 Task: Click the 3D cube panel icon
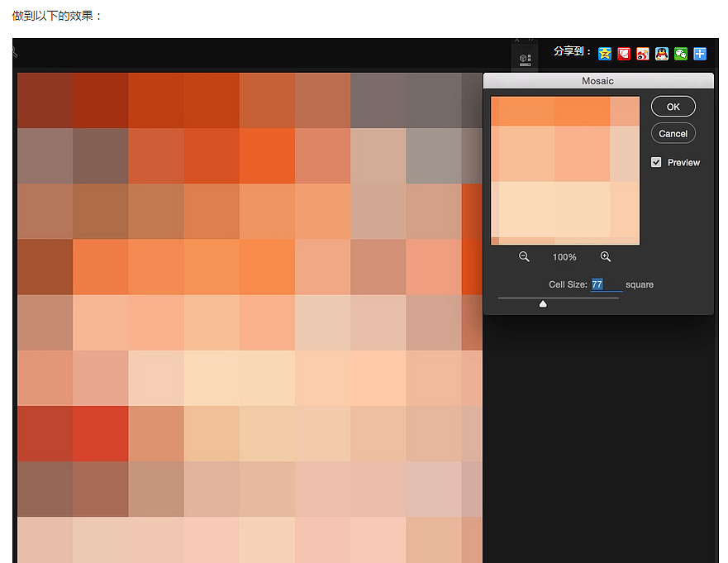tap(525, 60)
